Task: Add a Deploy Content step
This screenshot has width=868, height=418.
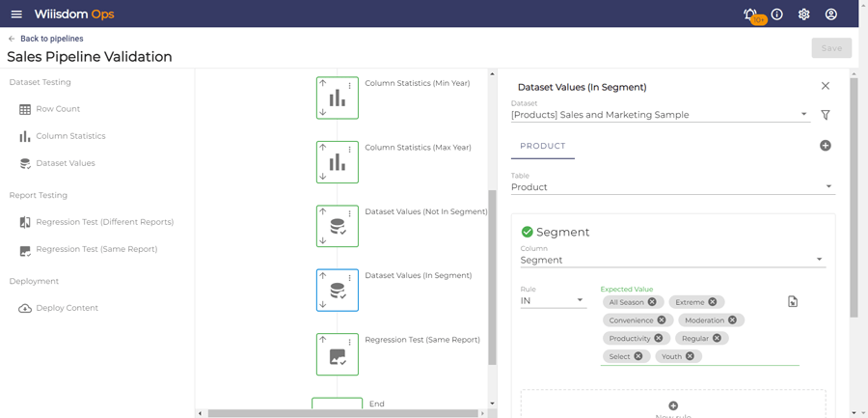Action: point(59,308)
